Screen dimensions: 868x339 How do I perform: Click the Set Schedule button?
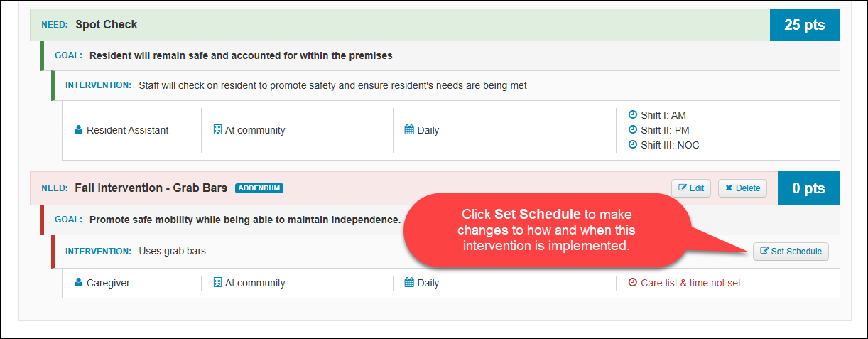click(x=791, y=252)
